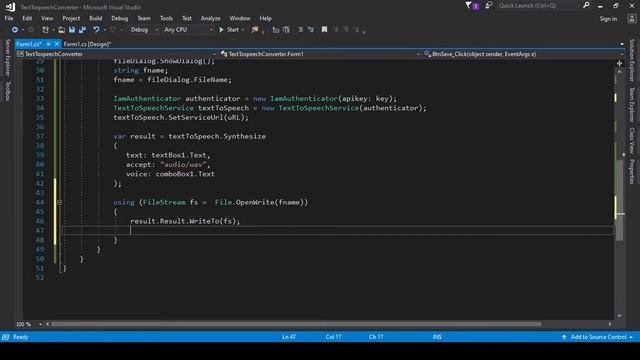Click the New Project toolbar icon
640x360 pixels.
pyautogui.click(x=45, y=29)
